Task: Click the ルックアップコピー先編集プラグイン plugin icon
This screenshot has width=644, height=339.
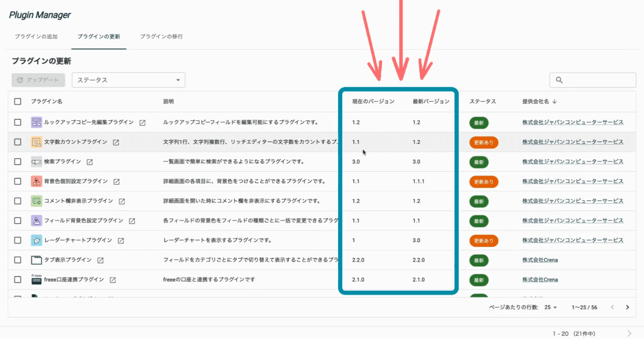Action: (x=36, y=122)
